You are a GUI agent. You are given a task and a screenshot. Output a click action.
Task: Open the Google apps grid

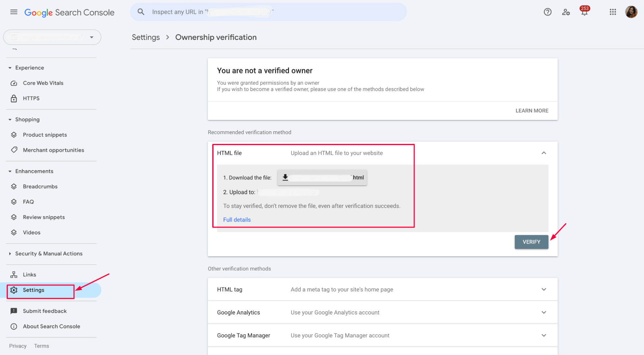(613, 12)
